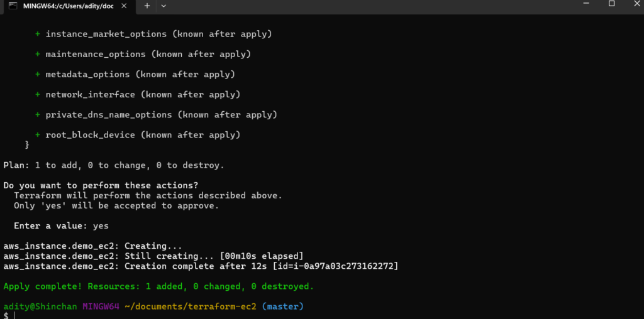This screenshot has width=644, height=319.
Task: Click the green 'Apply complete!' message line
Action: (x=158, y=286)
